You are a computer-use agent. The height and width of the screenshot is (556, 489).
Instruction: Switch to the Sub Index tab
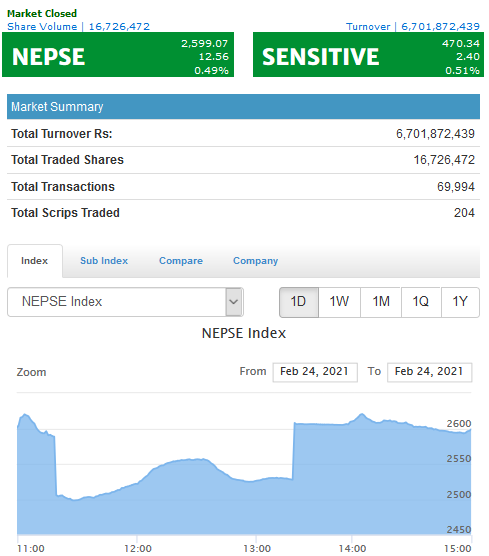click(x=104, y=261)
